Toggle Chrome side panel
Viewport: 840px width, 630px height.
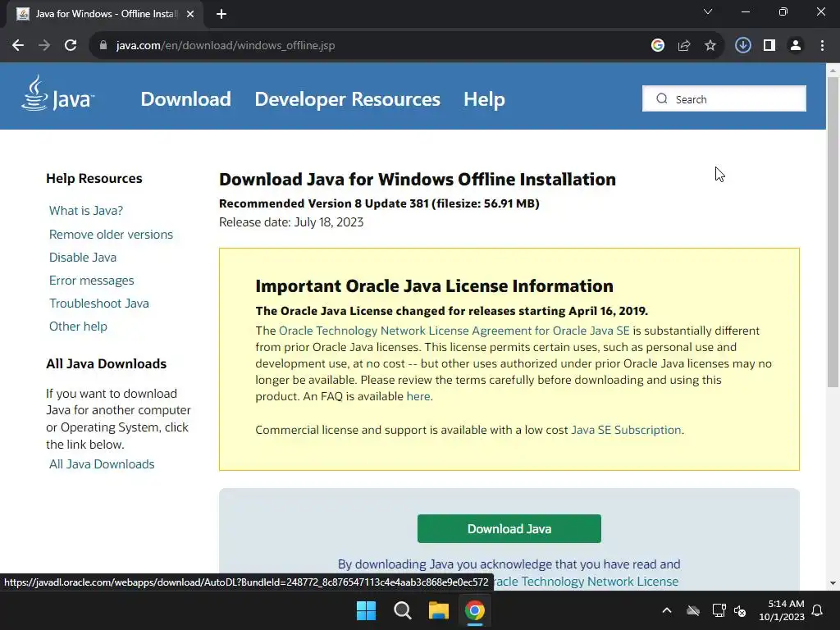point(769,46)
